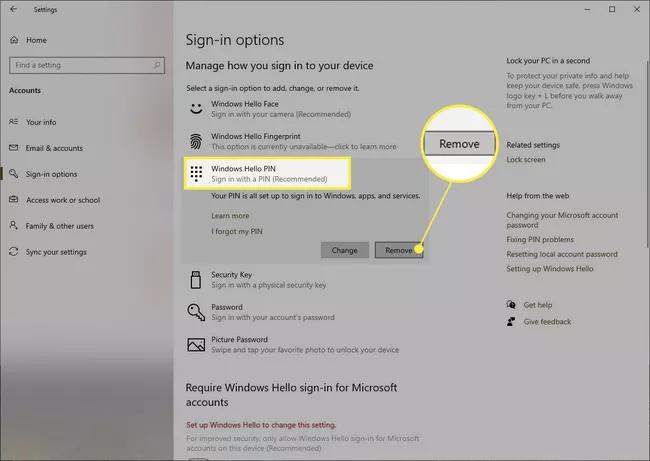The width and height of the screenshot is (650, 461).
Task: Click the search magnifier icon in Find a setting
Action: tap(157, 65)
